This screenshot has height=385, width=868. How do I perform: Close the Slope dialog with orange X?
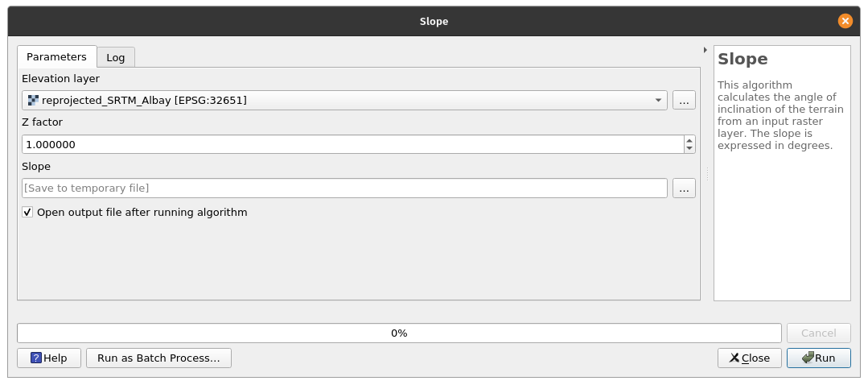(x=845, y=21)
